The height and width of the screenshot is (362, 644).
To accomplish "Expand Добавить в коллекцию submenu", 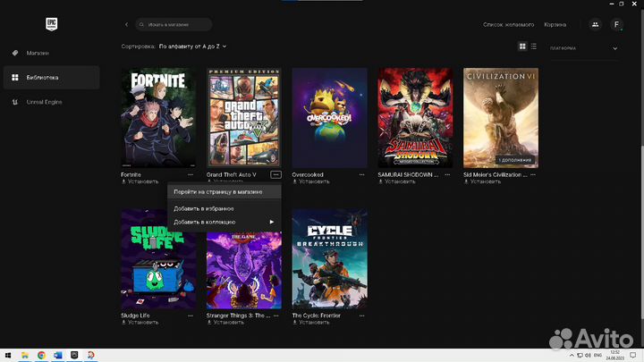I will coord(224,222).
